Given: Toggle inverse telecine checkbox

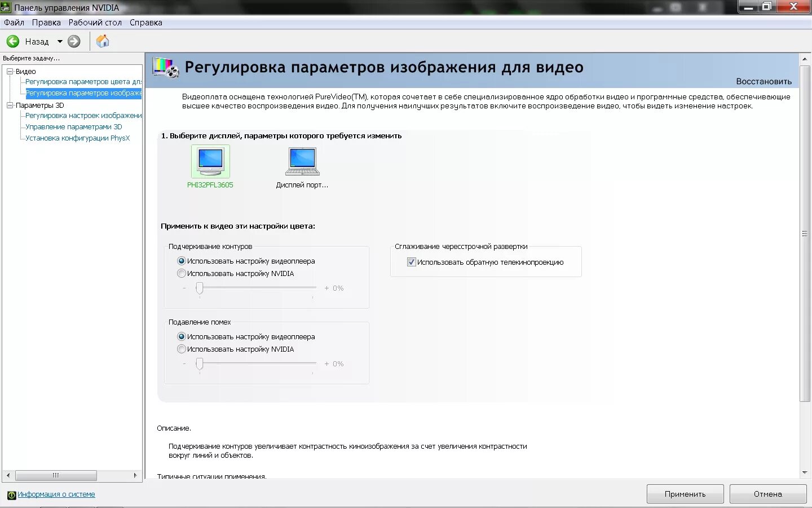Looking at the screenshot, I should coord(412,262).
